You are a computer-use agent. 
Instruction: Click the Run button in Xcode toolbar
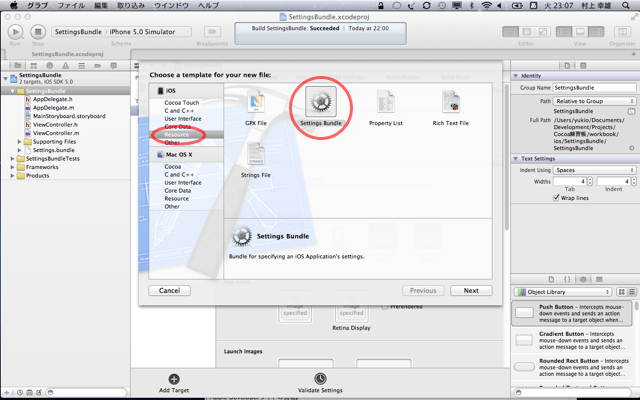click(x=15, y=32)
